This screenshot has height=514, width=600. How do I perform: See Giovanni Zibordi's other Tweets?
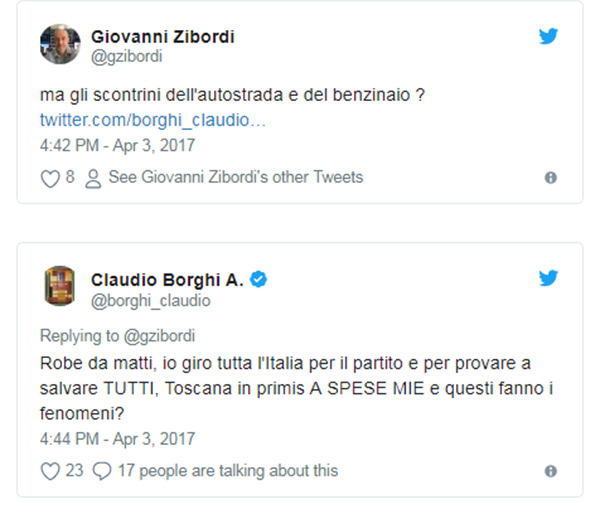[x=235, y=178]
